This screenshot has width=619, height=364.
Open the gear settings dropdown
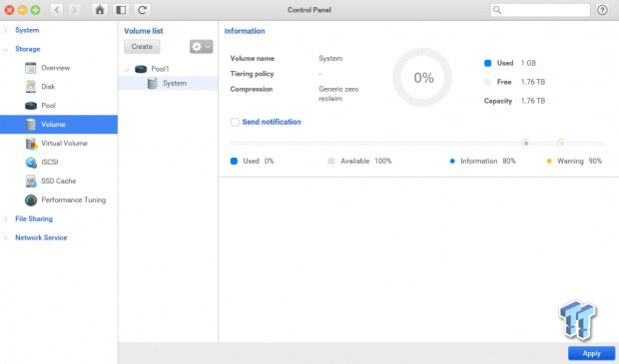pos(202,47)
